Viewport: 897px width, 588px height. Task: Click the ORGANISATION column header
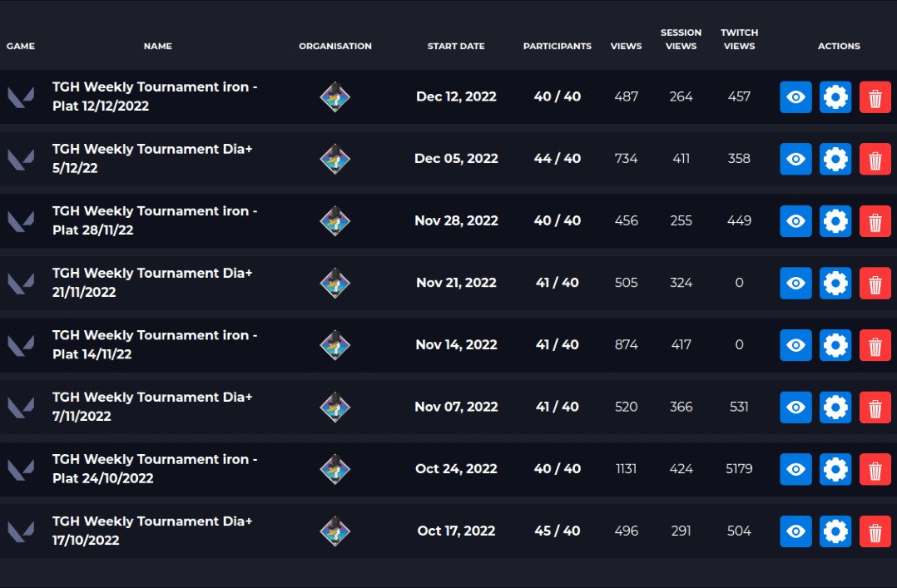point(335,46)
